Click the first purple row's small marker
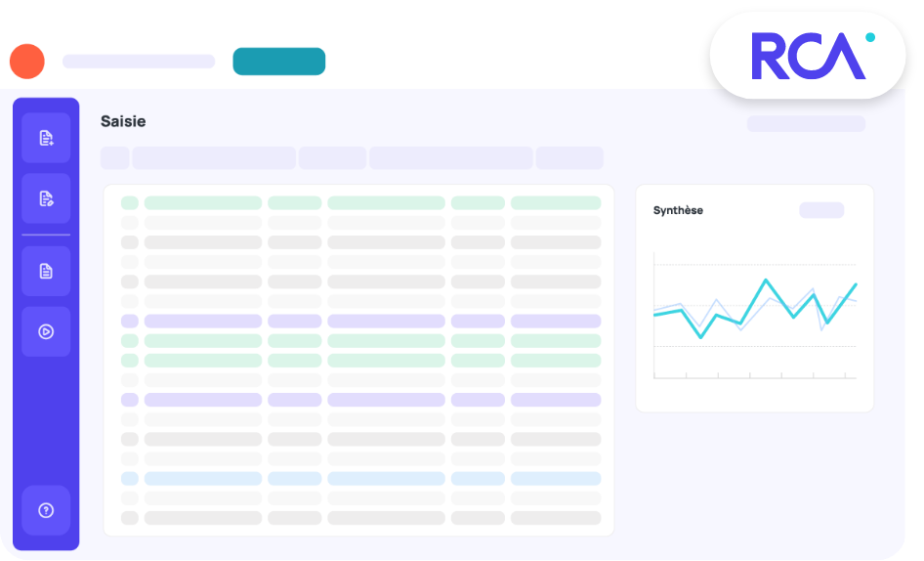 point(129,321)
